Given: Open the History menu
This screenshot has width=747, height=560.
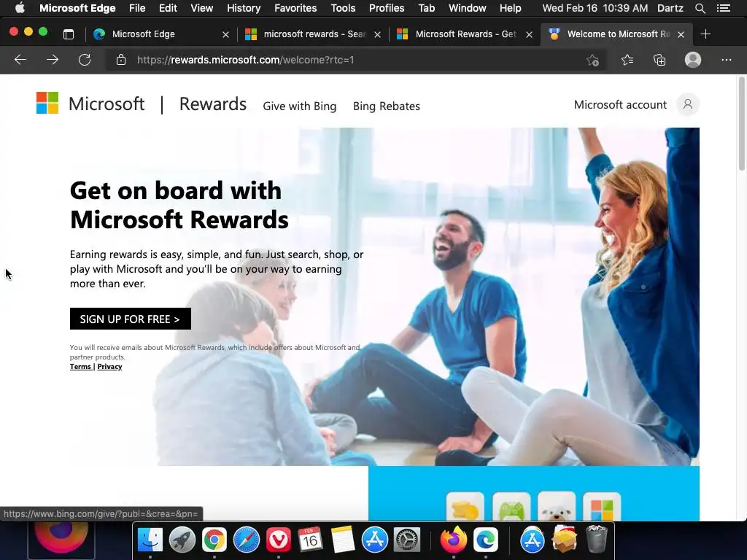Looking at the screenshot, I should [x=244, y=8].
